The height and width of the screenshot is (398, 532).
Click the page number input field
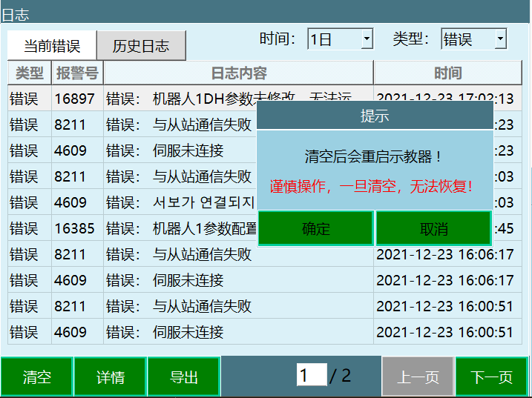[312, 375]
